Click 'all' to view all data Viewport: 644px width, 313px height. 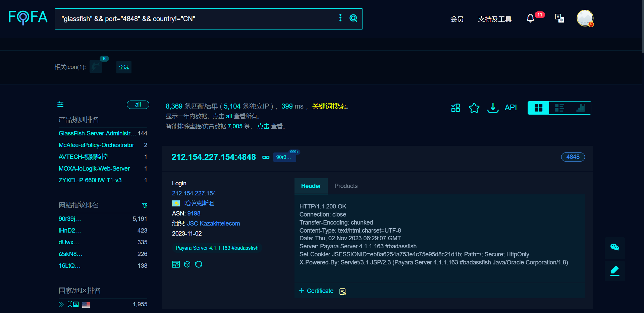(x=229, y=116)
